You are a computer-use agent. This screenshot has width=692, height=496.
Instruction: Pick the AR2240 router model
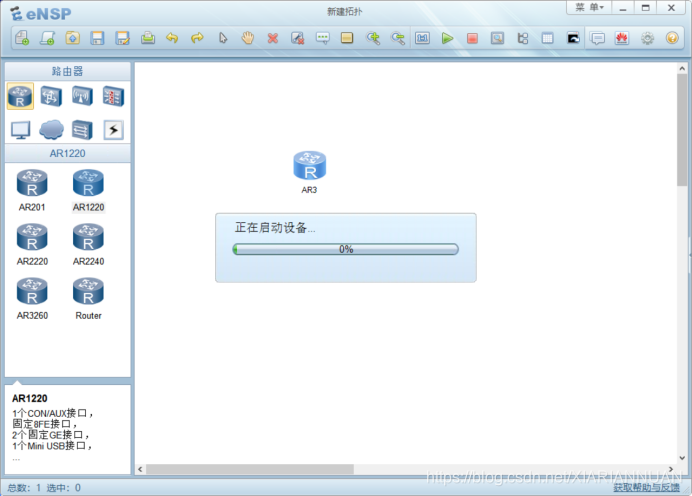pyautogui.click(x=88, y=244)
